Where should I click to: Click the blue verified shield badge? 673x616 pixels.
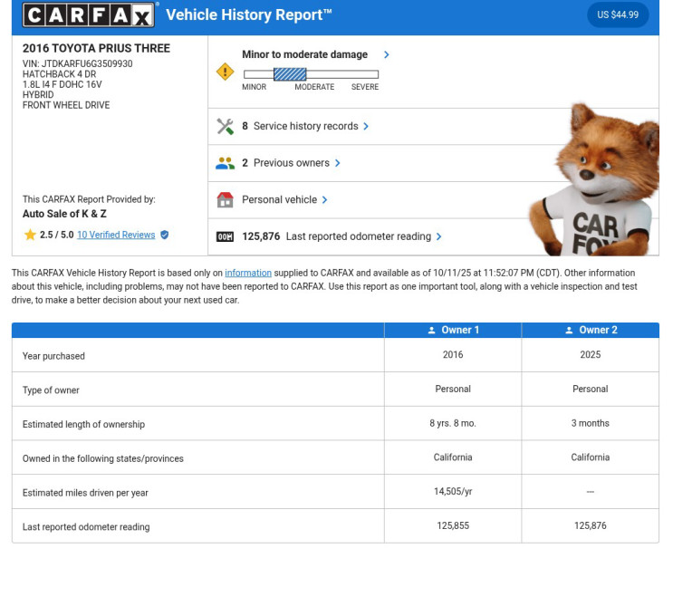(x=164, y=235)
